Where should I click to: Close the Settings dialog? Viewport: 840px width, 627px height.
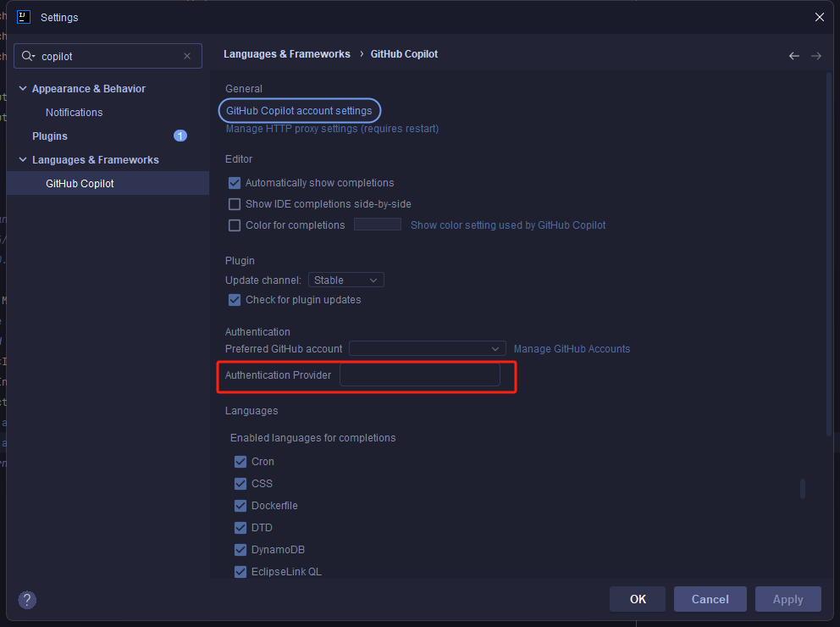[819, 17]
